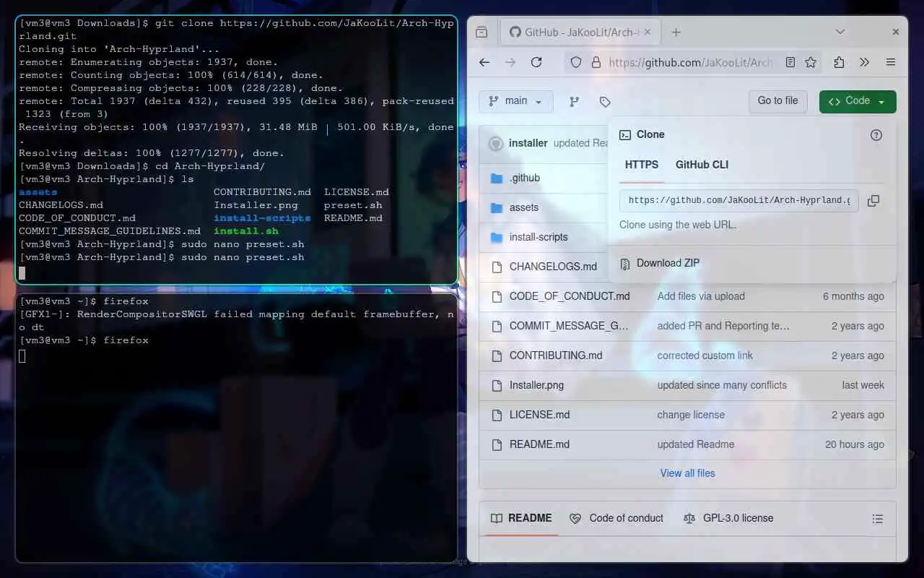Open 'updated since many conflicts' commit
The image size is (924, 578).
[722, 385]
